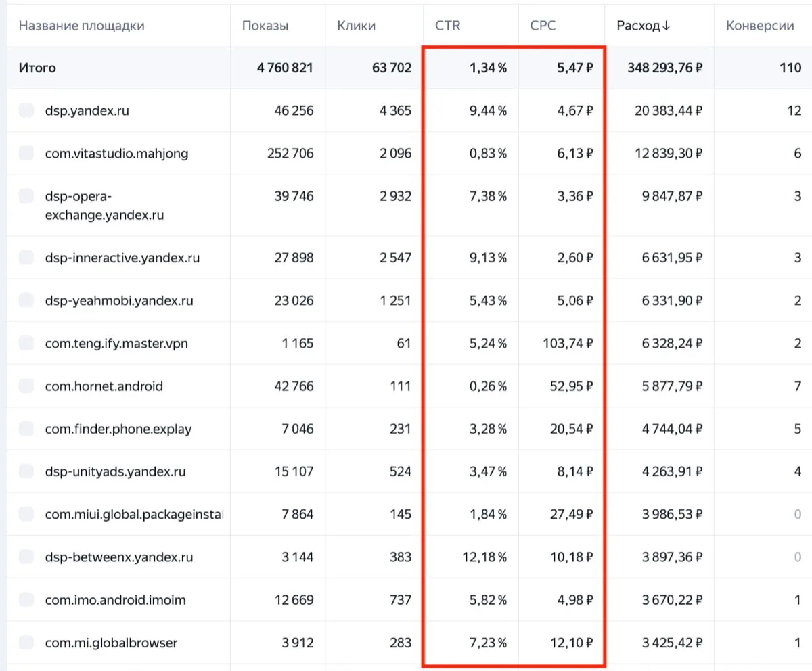Click the 103,74 ₽ CPC cell
812x671 pixels.
point(568,343)
